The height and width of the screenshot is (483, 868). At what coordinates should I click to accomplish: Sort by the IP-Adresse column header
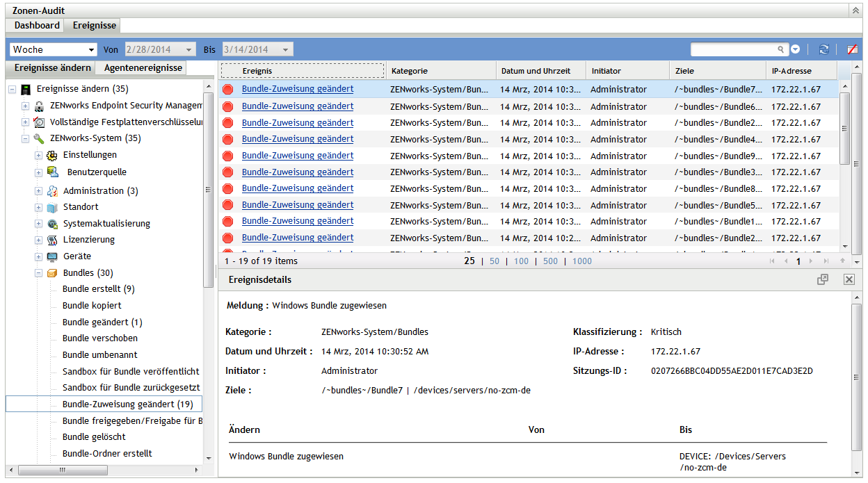pyautogui.click(x=802, y=71)
